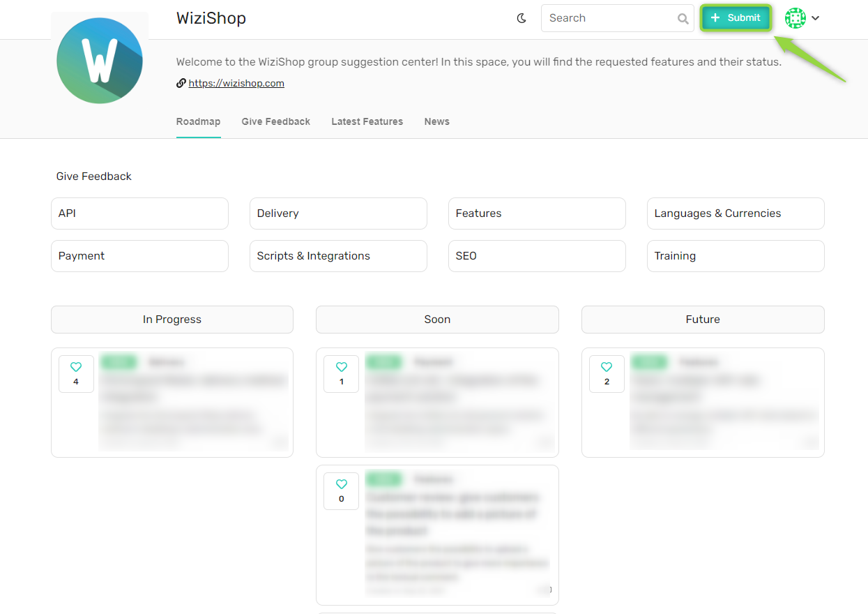The height and width of the screenshot is (614, 868).
Task: Open the user avatar icon
Action: click(x=795, y=18)
